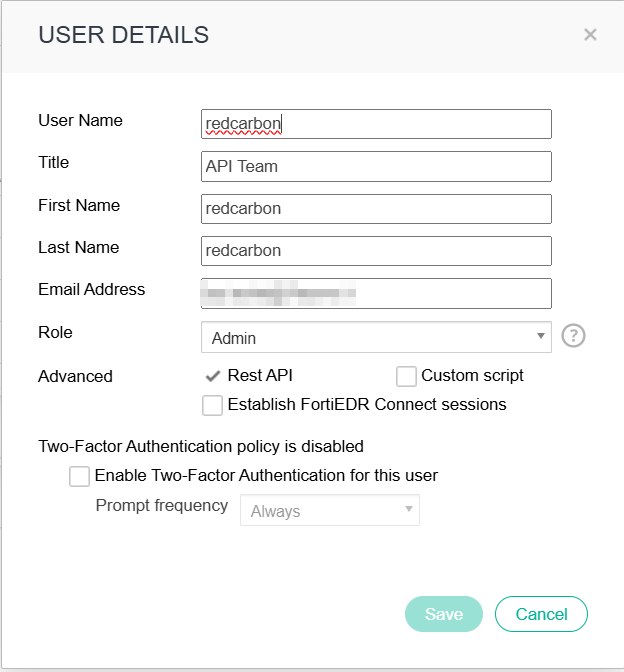Toggle the Rest API checkmark
Viewport: 624px width, 672px height.
pos(212,376)
